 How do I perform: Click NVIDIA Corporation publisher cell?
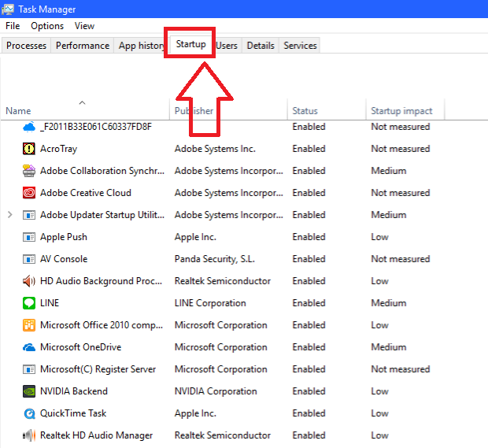pyautogui.click(x=216, y=391)
